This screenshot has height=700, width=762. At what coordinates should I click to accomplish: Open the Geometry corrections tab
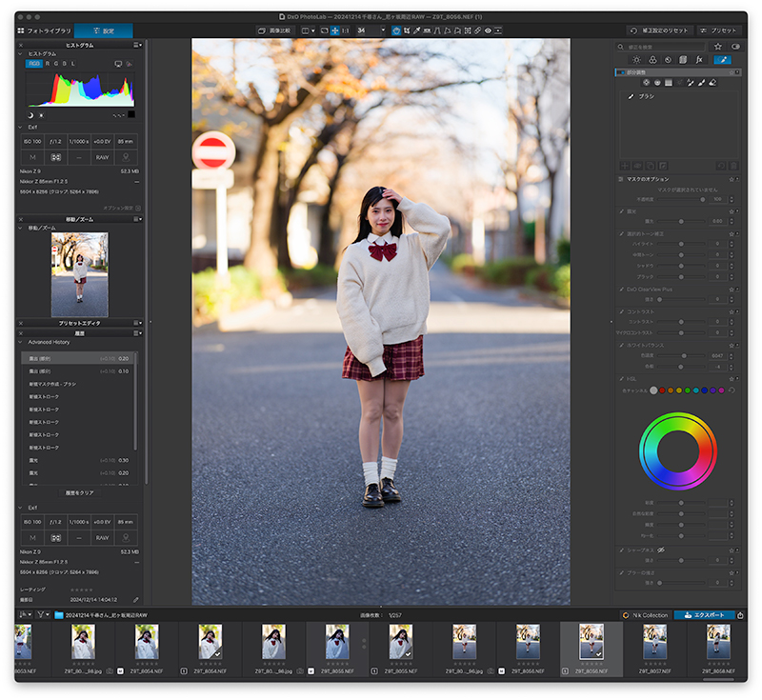pos(683,60)
